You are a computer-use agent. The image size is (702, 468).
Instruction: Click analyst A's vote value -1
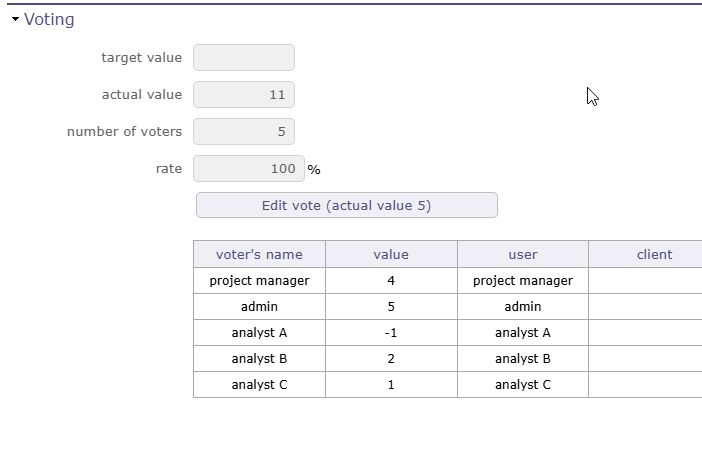(x=391, y=333)
